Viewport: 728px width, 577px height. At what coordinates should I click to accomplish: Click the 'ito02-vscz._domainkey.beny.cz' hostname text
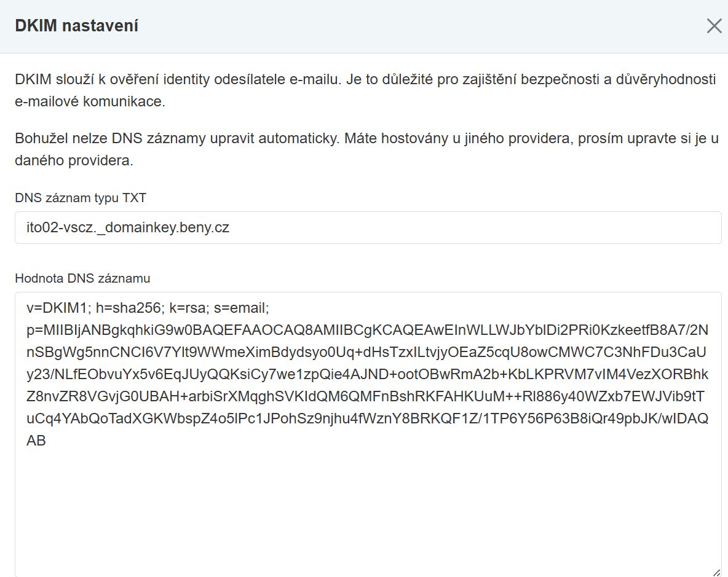click(x=128, y=228)
